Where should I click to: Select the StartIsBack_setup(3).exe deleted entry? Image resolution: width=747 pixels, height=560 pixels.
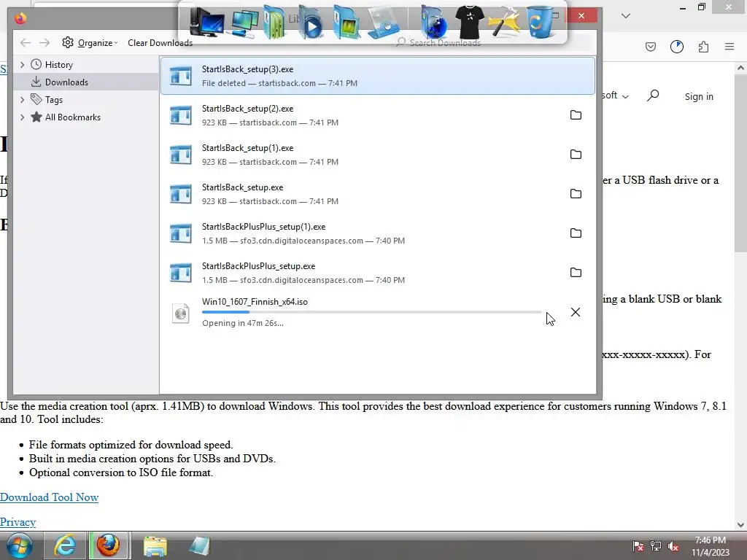click(378, 76)
